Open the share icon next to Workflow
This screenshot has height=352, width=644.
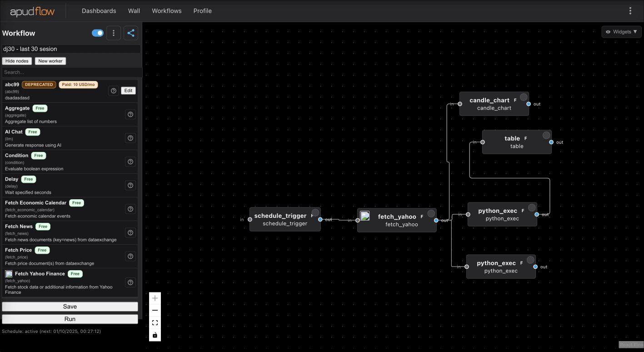point(130,33)
